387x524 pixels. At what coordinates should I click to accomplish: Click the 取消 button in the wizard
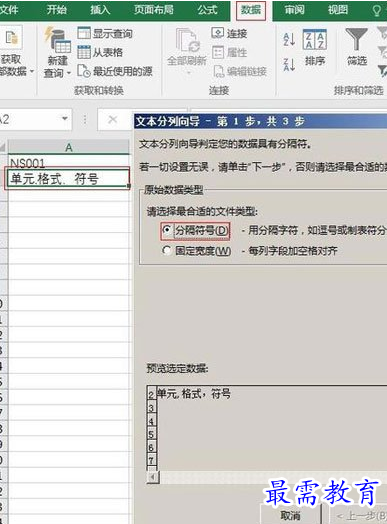(x=290, y=515)
